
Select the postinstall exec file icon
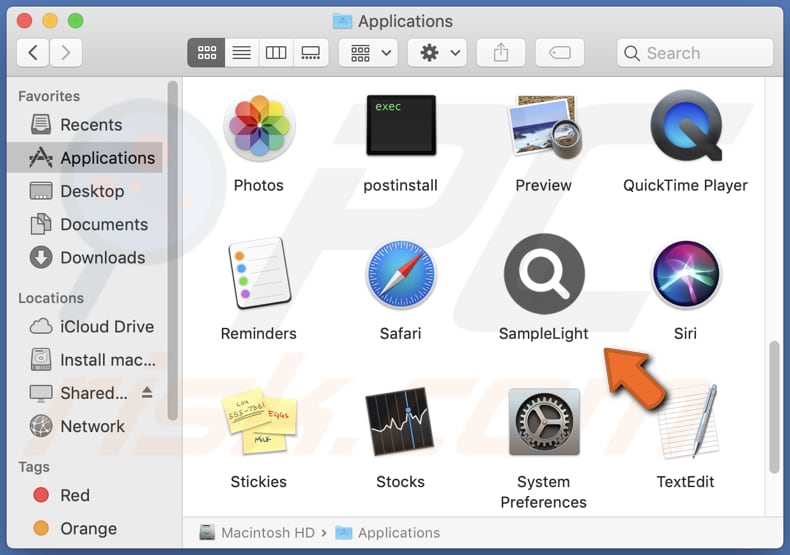pos(400,127)
